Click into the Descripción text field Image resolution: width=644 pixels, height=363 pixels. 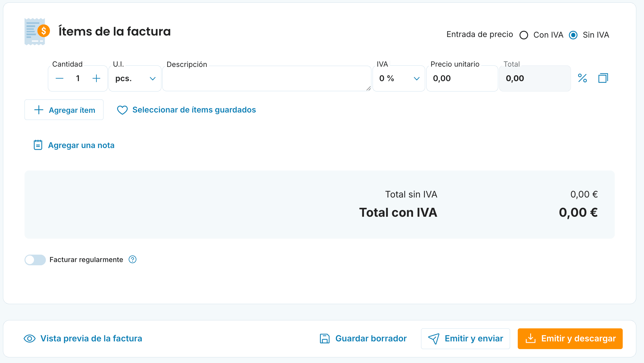(267, 78)
